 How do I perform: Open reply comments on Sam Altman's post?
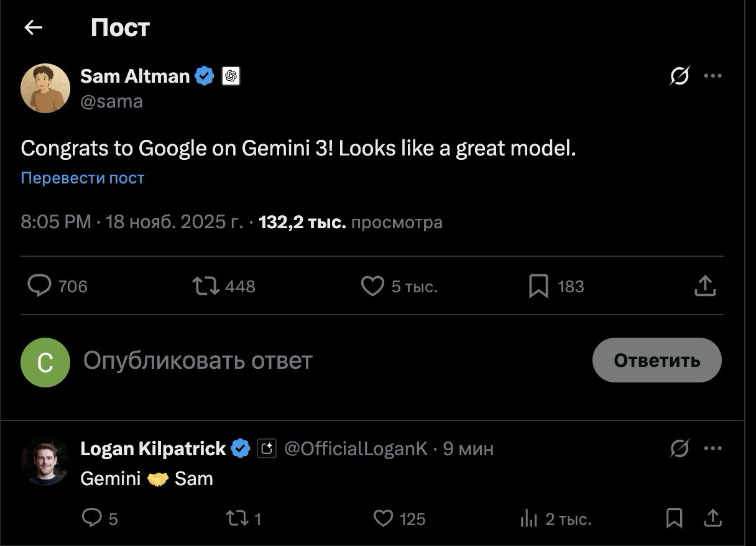click(40, 286)
